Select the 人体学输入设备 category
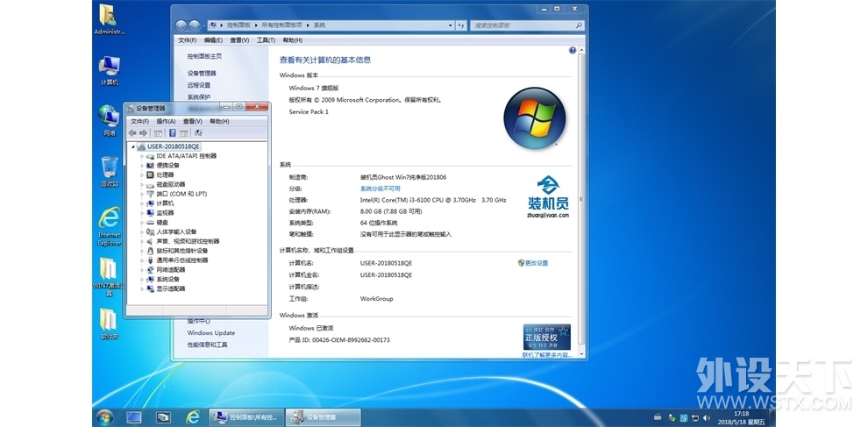The width and height of the screenshot is (868, 427). coord(176,231)
